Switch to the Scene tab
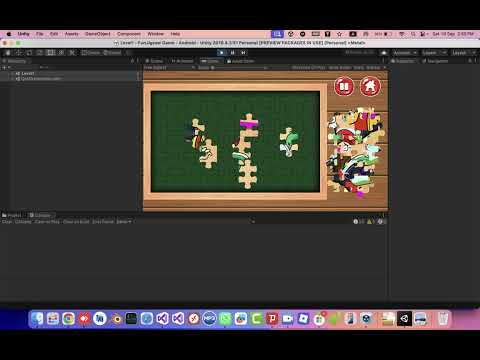480x360 pixels. [x=155, y=61]
